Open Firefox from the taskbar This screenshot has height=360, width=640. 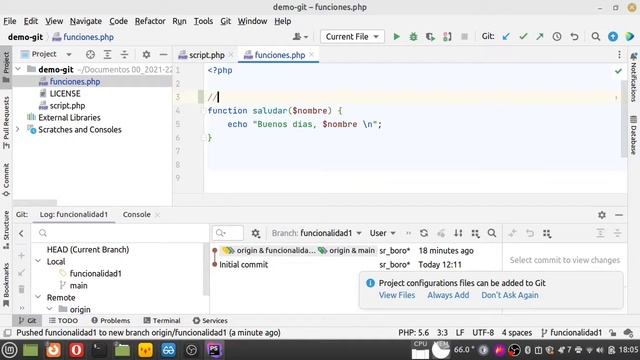click(53, 350)
